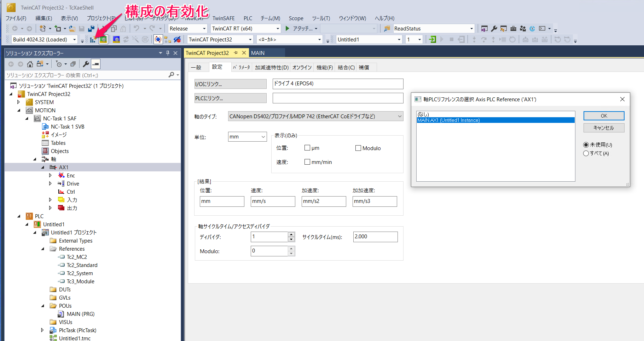Image resolution: width=644 pixels, height=341 pixels.
Task: Click the Find in Files icon
Action: pyautogui.click(x=387, y=29)
